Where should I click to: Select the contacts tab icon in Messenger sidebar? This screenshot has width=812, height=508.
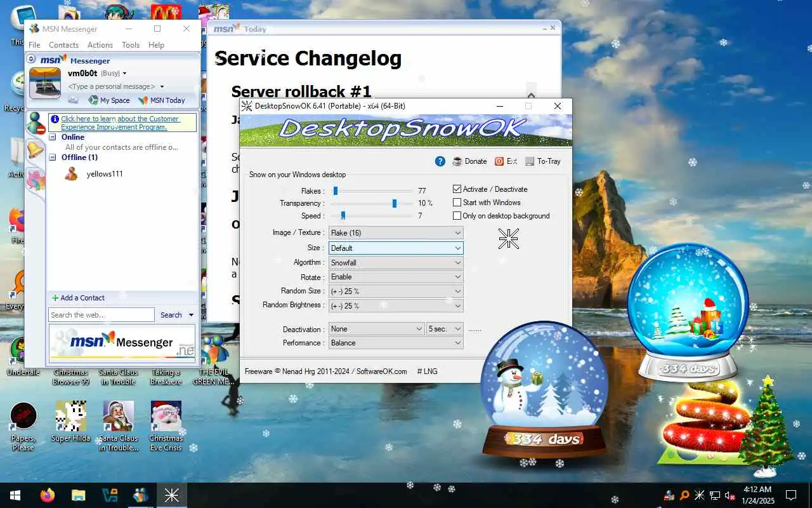[35, 123]
